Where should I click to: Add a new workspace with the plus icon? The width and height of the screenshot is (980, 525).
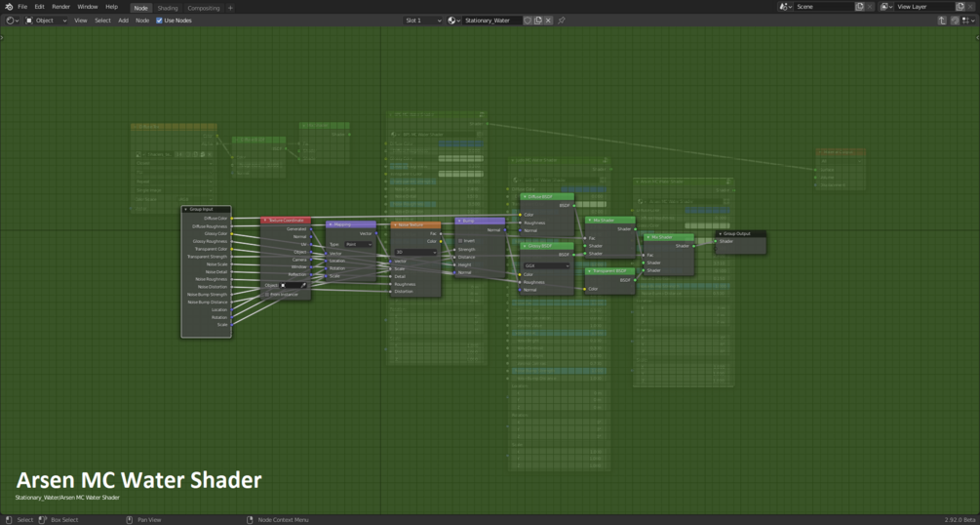tap(230, 8)
